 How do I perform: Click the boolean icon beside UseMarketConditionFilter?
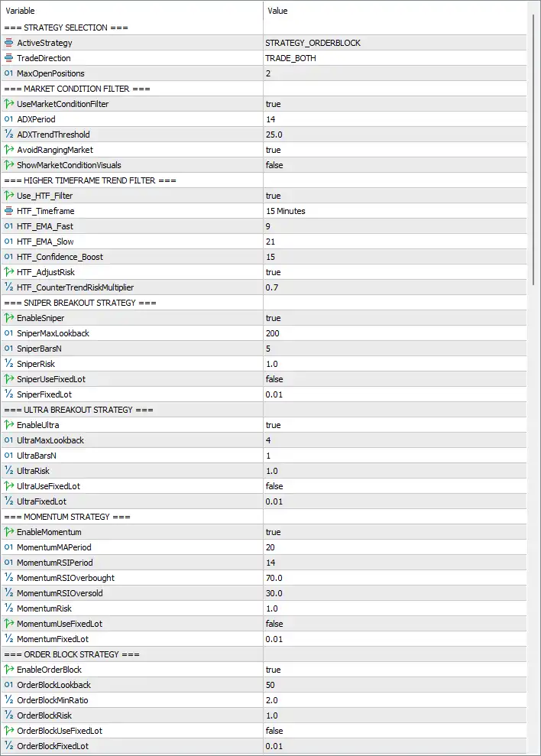8,104
